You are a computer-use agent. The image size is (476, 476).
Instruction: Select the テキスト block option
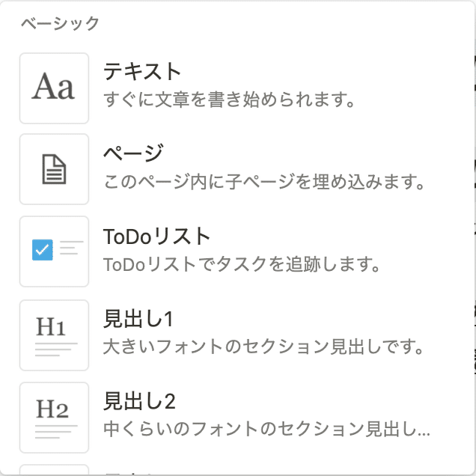[x=142, y=72]
